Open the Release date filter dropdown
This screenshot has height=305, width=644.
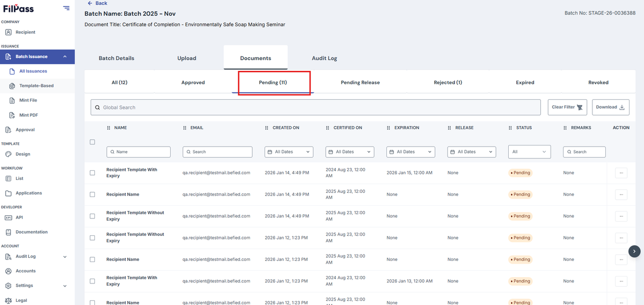[472, 152]
